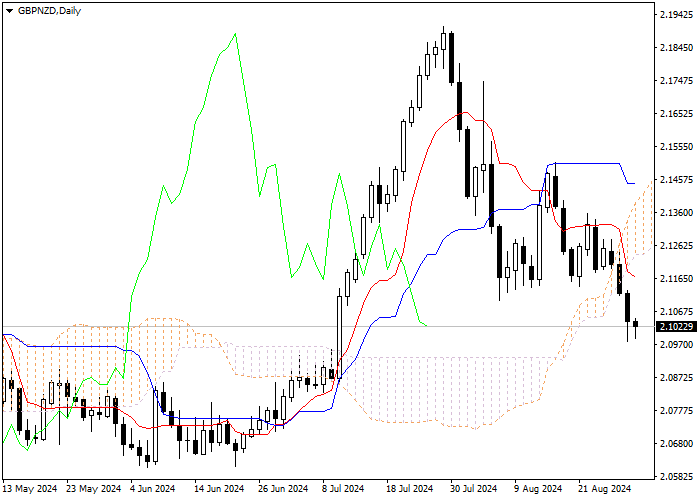Click the 2.13600 price axis label
The image size is (700, 500).
tap(676, 213)
